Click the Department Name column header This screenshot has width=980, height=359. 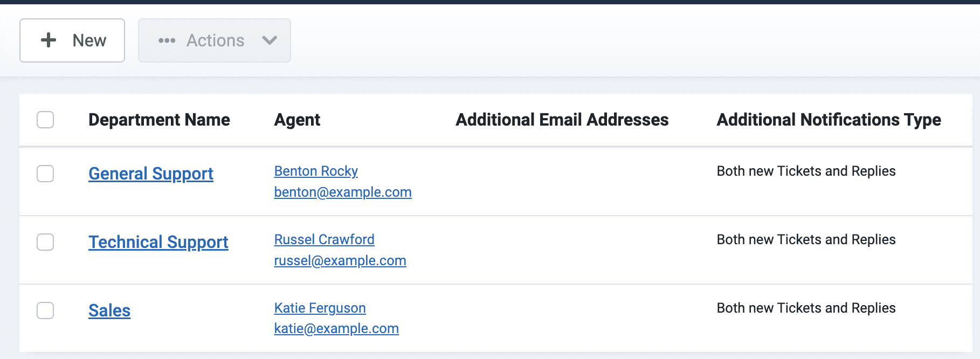tap(159, 120)
